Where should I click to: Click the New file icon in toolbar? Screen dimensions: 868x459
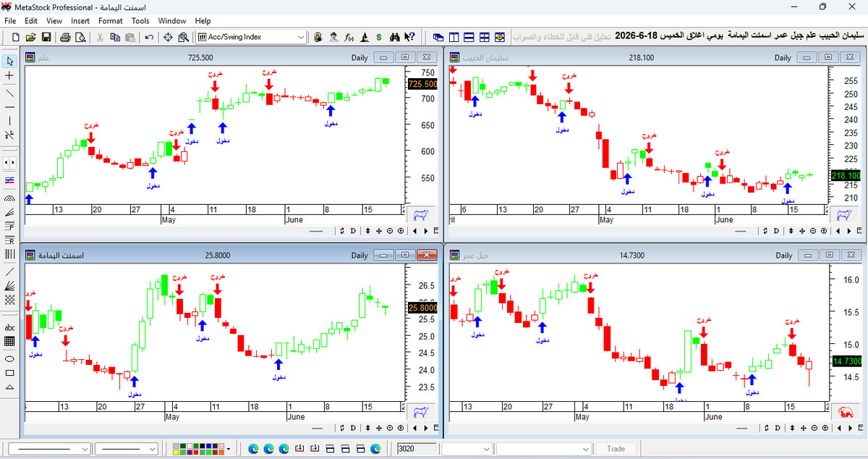tap(16, 37)
